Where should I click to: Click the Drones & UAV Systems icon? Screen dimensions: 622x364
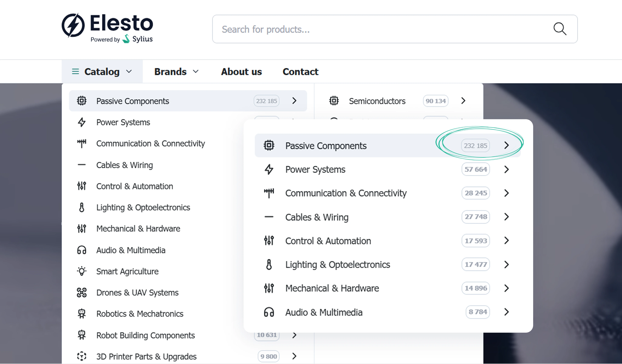point(82,292)
